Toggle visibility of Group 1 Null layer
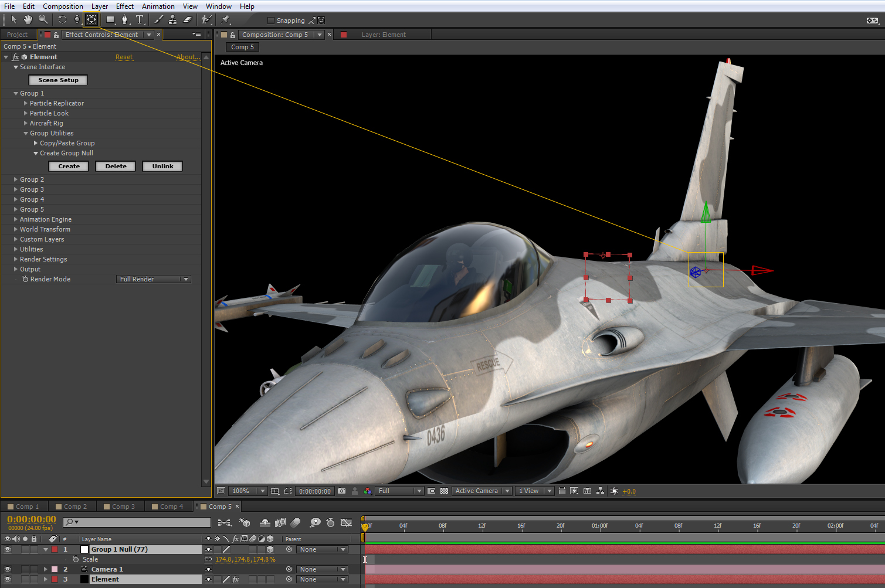The image size is (885, 588). click(x=8, y=549)
